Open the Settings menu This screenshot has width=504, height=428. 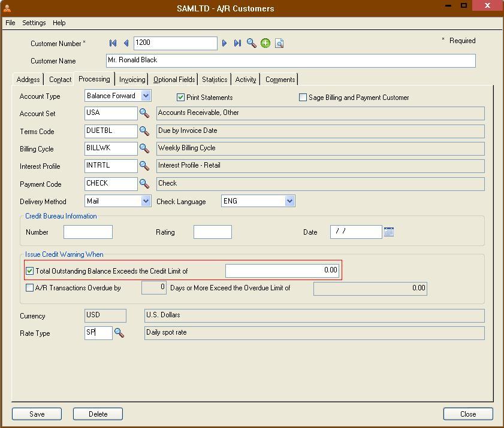(x=34, y=23)
